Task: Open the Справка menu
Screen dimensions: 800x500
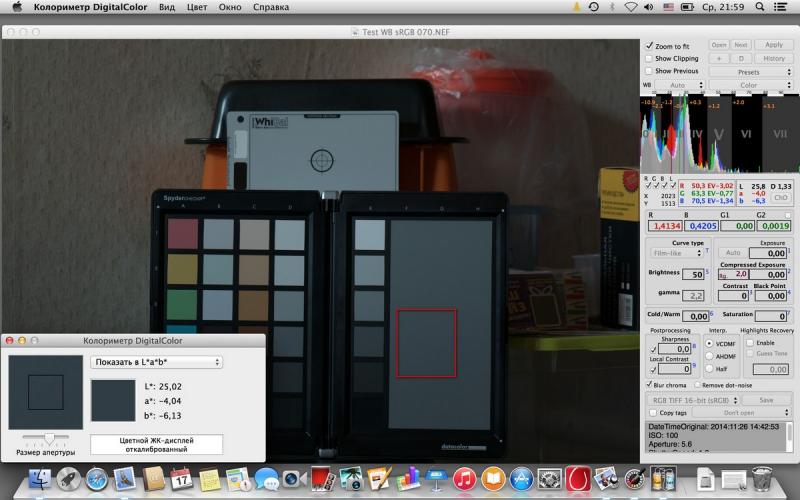Action: click(x=271, y=7)
